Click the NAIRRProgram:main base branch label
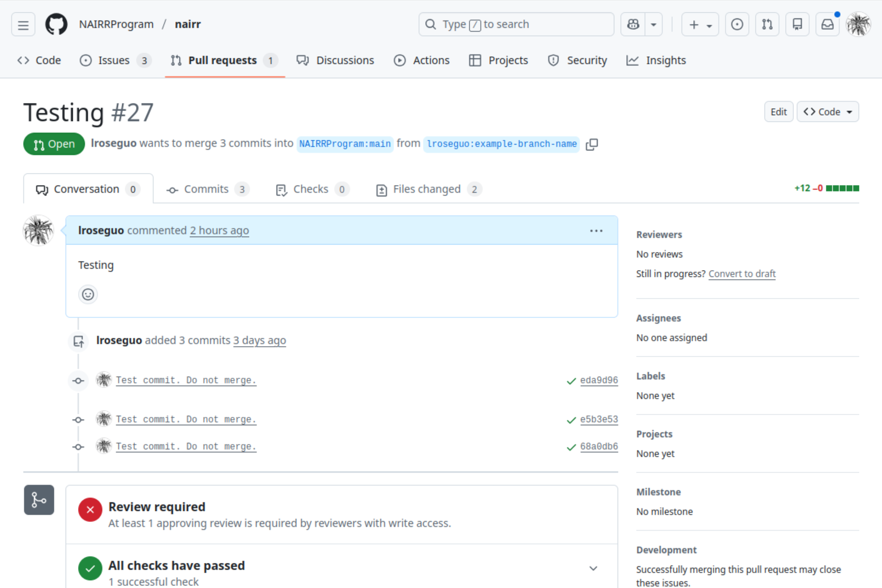The height and width of the screenshot is (588, 882). [x=345, y=144]
